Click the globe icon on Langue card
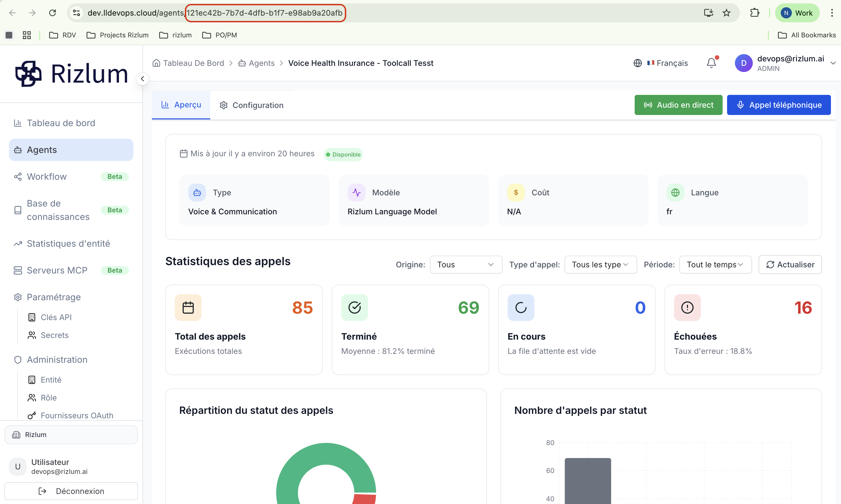 675,193
